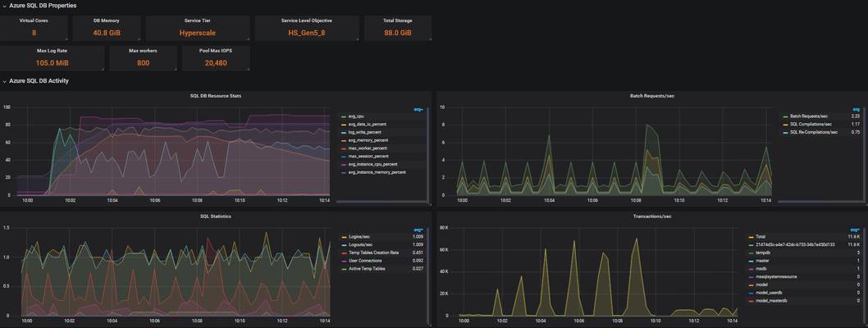Click the 88.0 GiB storage value
This screenshot has height=328, width=868.
[x=397, y=33]
